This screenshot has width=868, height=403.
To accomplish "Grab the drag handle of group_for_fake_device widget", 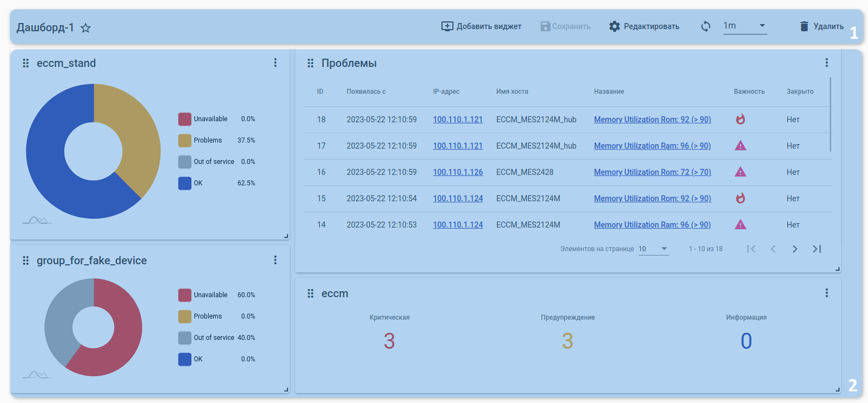I will [26, 260].
